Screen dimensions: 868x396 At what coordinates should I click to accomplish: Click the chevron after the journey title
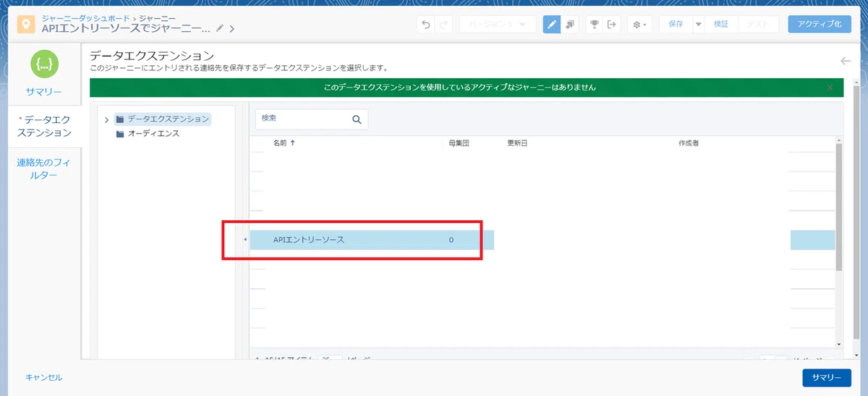click(x=232, y=29)
